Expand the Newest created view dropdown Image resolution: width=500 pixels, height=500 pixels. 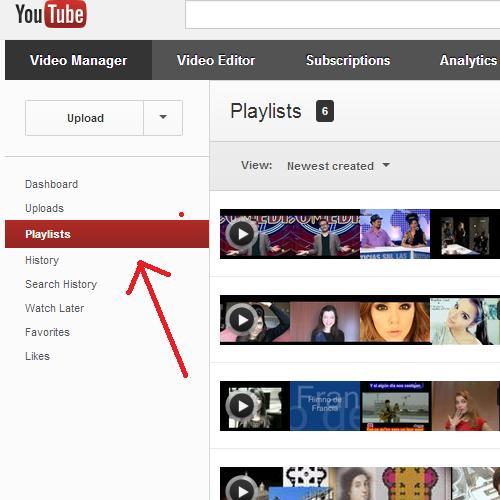[x=338, y=166]
